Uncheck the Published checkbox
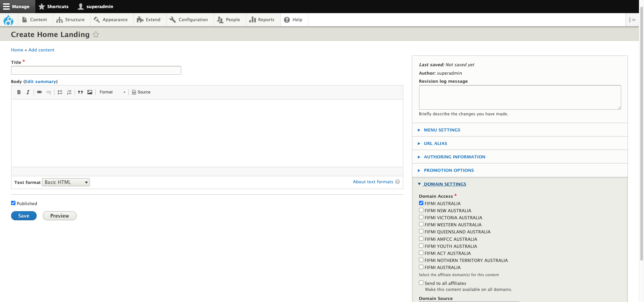The image size is (644, 302). click(13, 203)
